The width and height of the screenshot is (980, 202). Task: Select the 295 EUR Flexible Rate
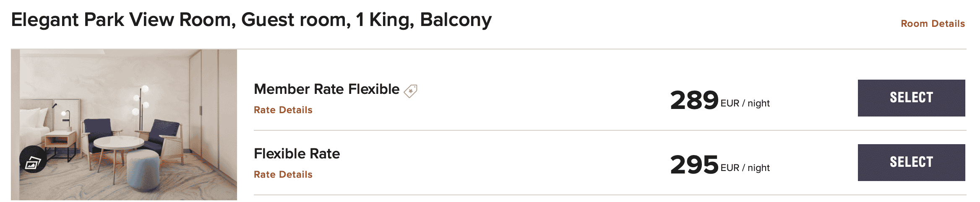[x=911, y=163]
